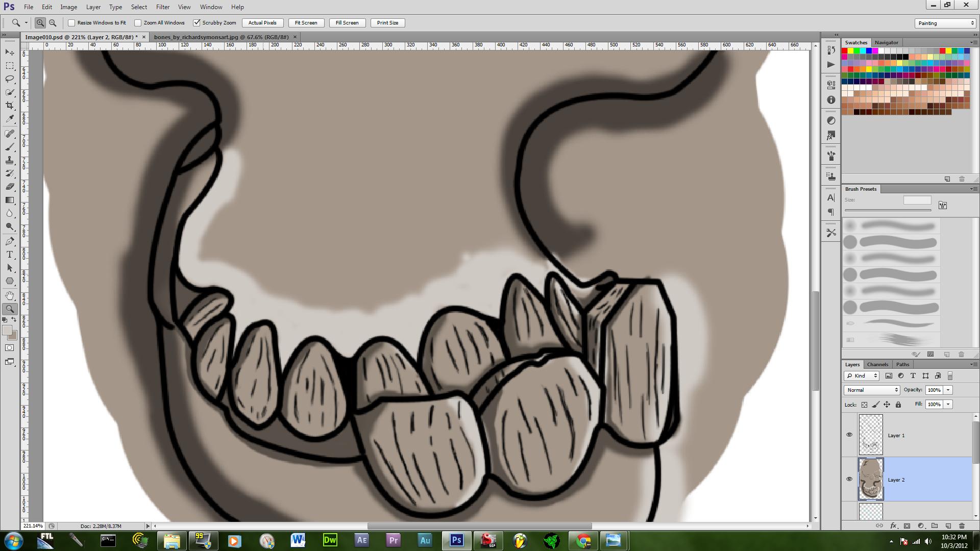Toggle lock position
Viewport: 980px width, 551px height.
[887, 405]
